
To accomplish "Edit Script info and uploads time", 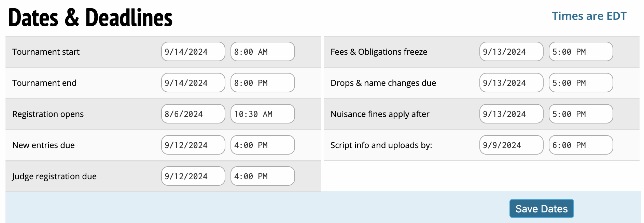I will point(580,145).
